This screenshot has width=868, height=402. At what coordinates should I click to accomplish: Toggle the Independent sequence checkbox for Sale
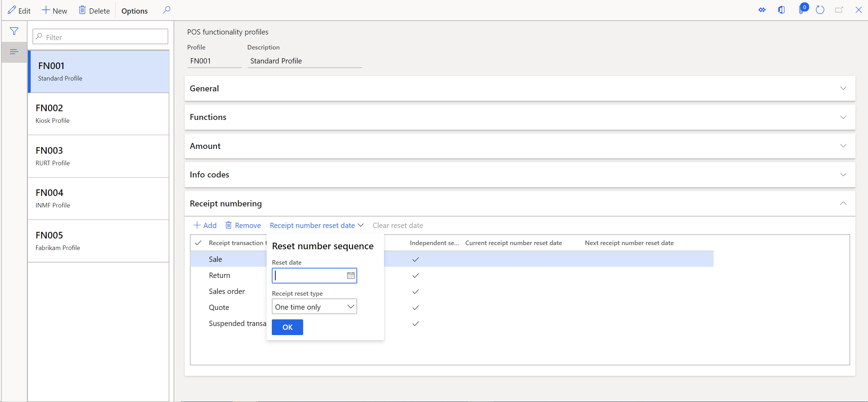416,259
